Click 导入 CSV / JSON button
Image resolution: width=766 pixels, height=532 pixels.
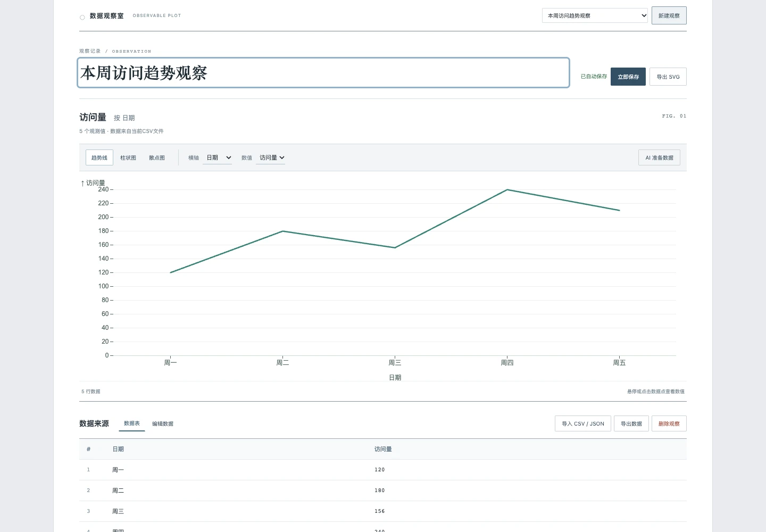click(x=583, y=423)
